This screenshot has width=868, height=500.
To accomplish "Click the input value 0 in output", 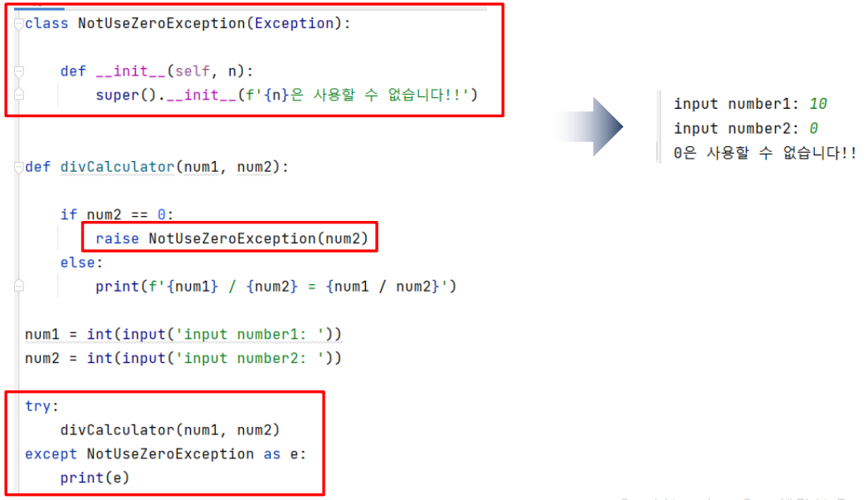I will 813,128.
